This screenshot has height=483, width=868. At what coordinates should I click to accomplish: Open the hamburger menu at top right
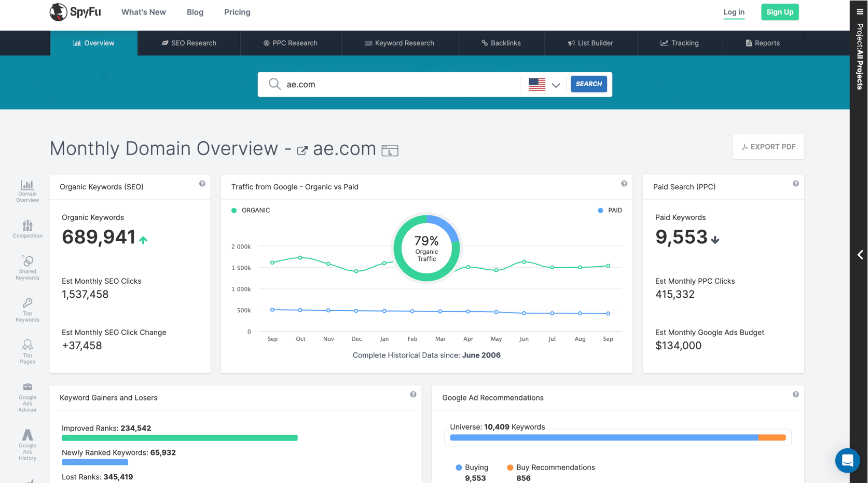point(860,11)
